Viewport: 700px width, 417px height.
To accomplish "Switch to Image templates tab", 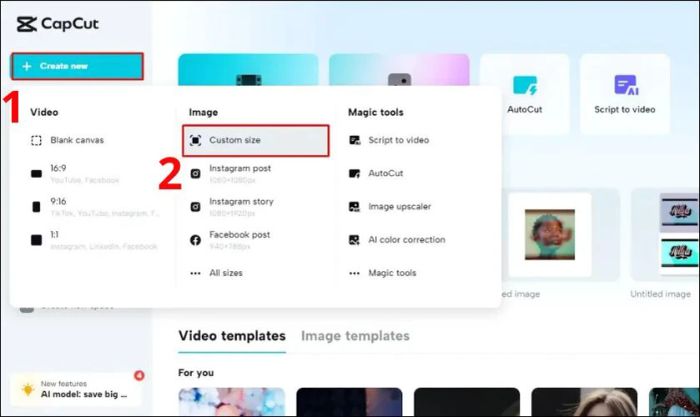I will [x=355, y=336].
